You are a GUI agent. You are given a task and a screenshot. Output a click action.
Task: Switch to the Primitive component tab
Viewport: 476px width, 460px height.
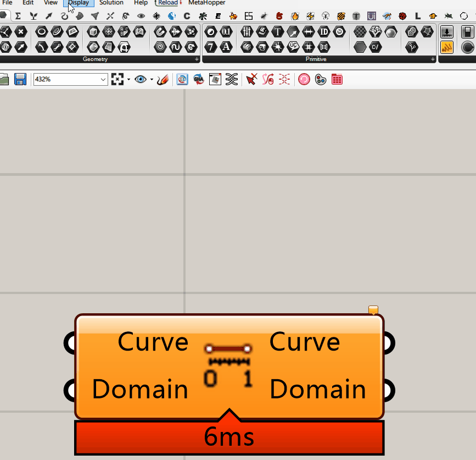(x=316, y=59)
